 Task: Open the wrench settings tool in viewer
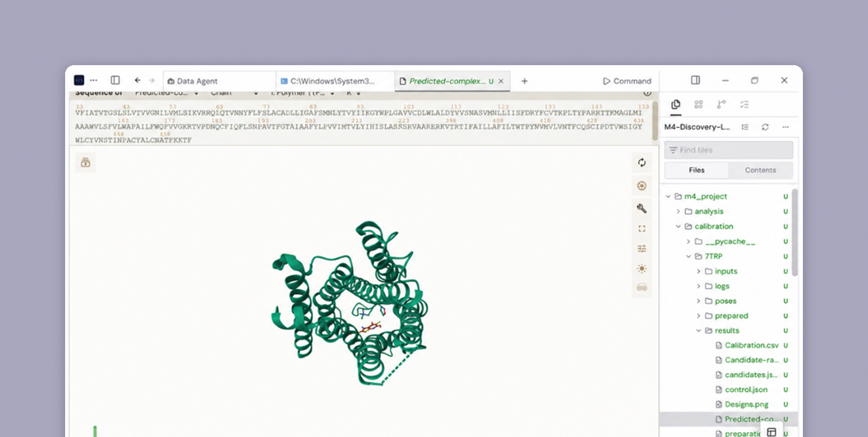coord(642,208)
